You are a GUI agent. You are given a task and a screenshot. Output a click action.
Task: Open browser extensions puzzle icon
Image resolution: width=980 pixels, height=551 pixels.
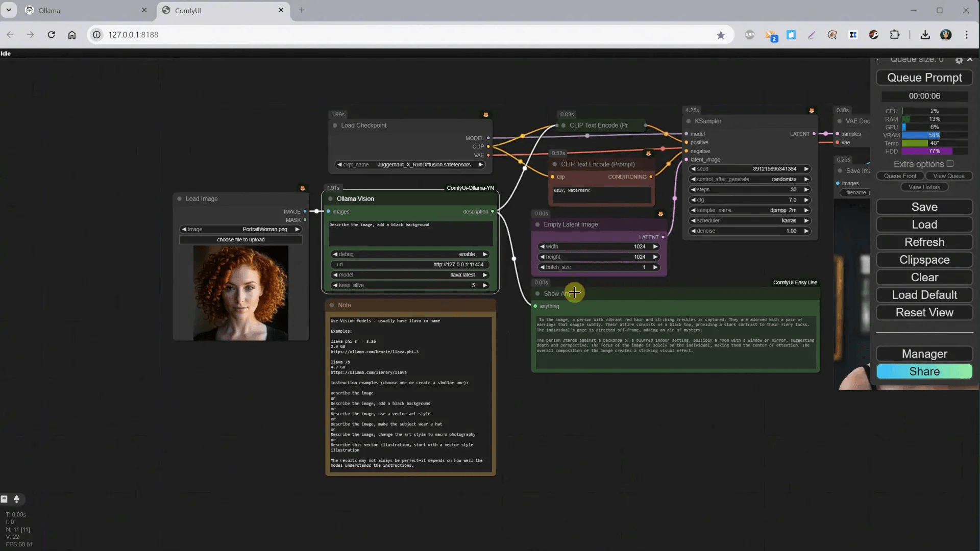895,35
